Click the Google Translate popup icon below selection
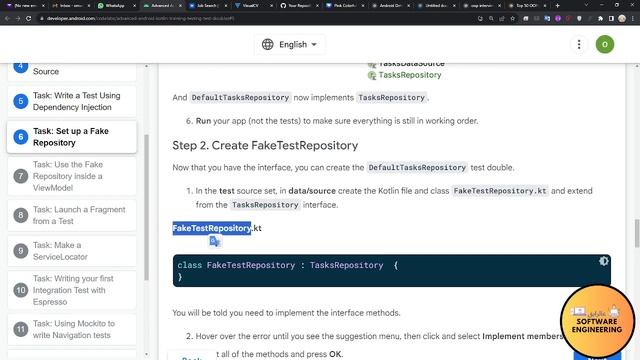Screen dimensions: 640x360 coord(215,242)
